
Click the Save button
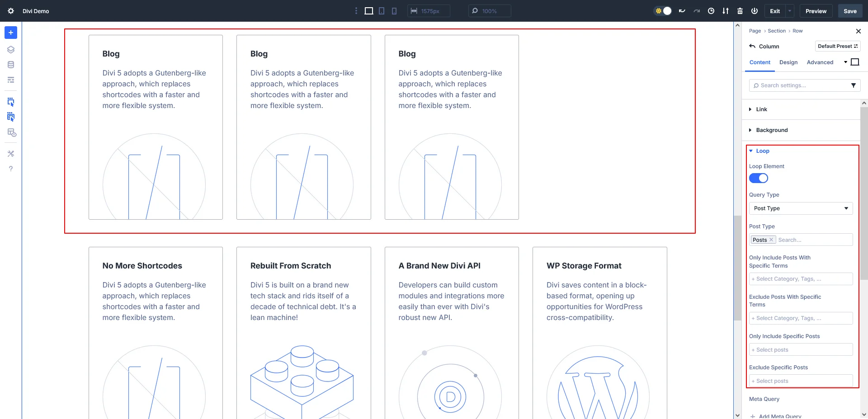(850, 11)
